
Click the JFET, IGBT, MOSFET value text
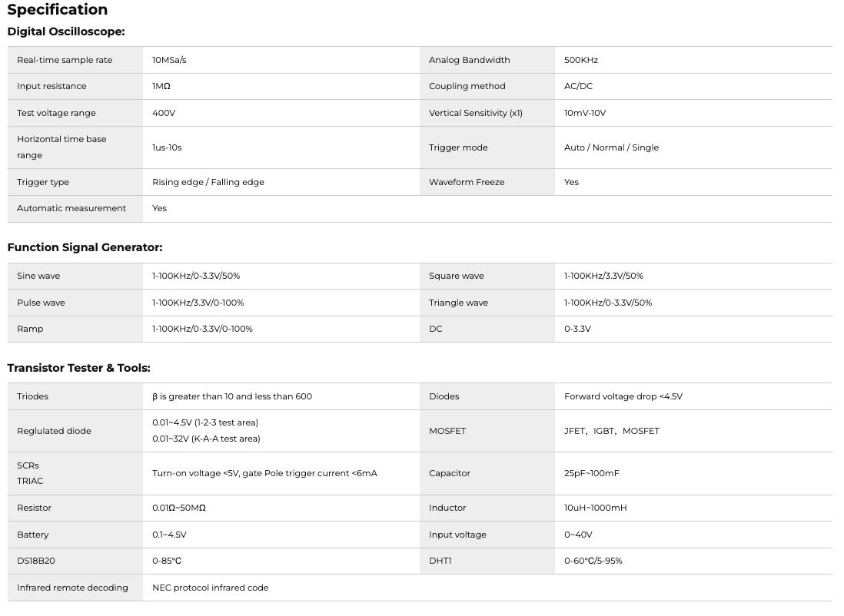(x=611, y=431)
